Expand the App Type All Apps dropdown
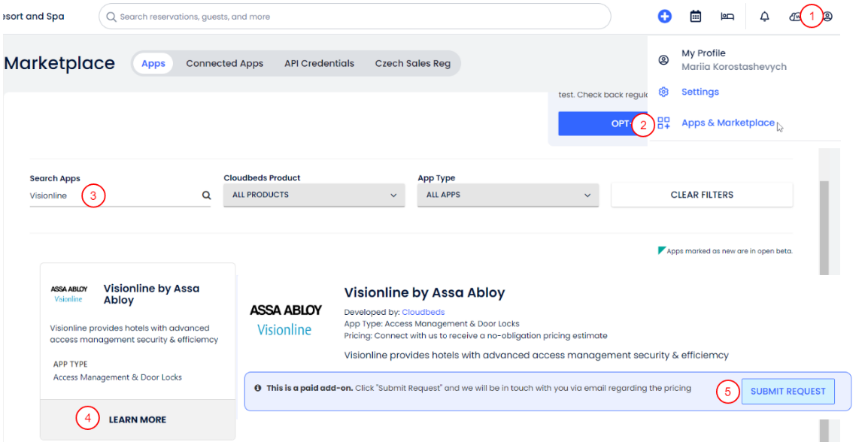Image resolution: width=868 pixels, height=442 pixels. pos(508,195)
